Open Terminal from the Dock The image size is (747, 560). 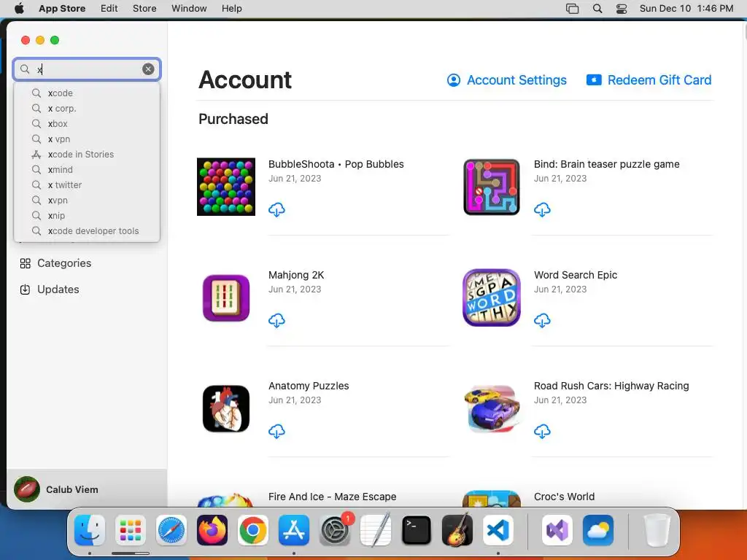[x=417, y=529]
